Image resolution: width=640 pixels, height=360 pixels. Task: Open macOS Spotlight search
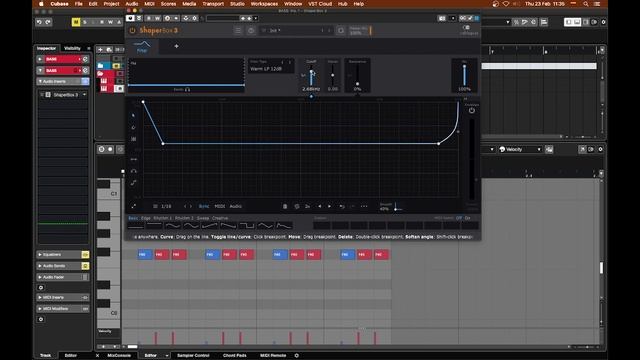(x=586, y=4)
